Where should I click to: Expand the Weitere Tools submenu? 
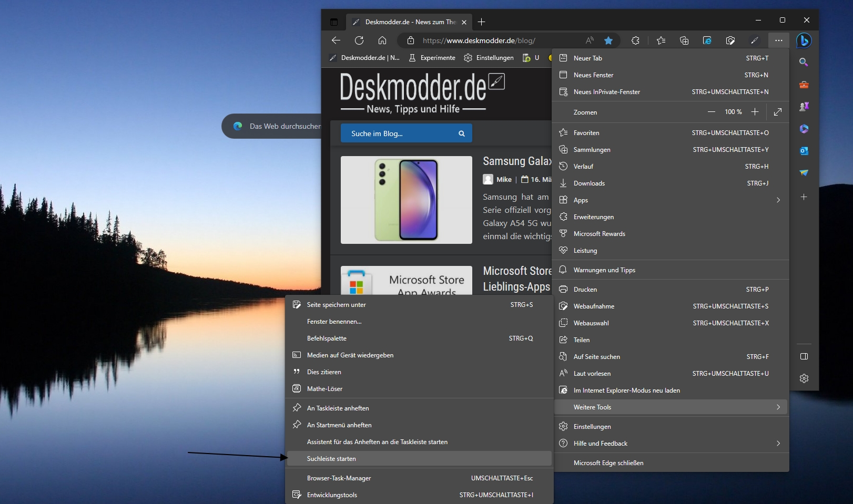click(671, 407)
